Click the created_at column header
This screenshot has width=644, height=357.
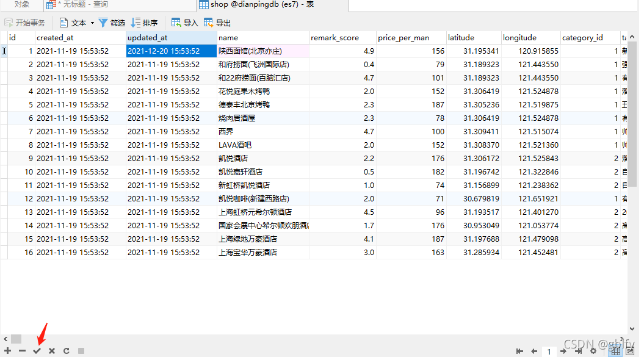80,38
